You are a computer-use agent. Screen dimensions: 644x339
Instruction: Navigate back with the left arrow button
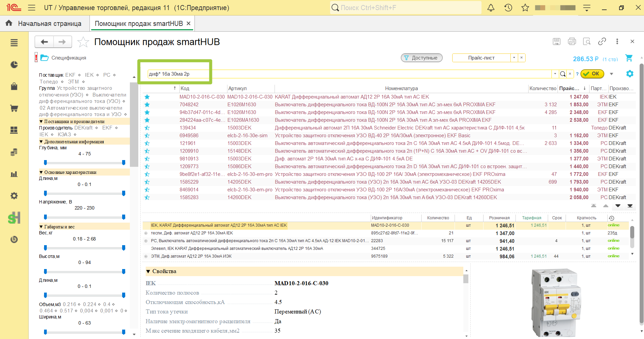click(44, 42)
